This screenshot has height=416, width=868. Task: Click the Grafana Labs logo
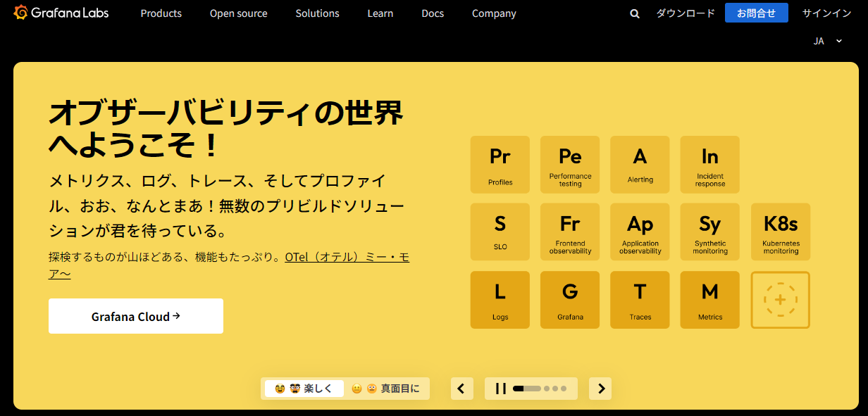pyautogui.click(x=61, y=13)
